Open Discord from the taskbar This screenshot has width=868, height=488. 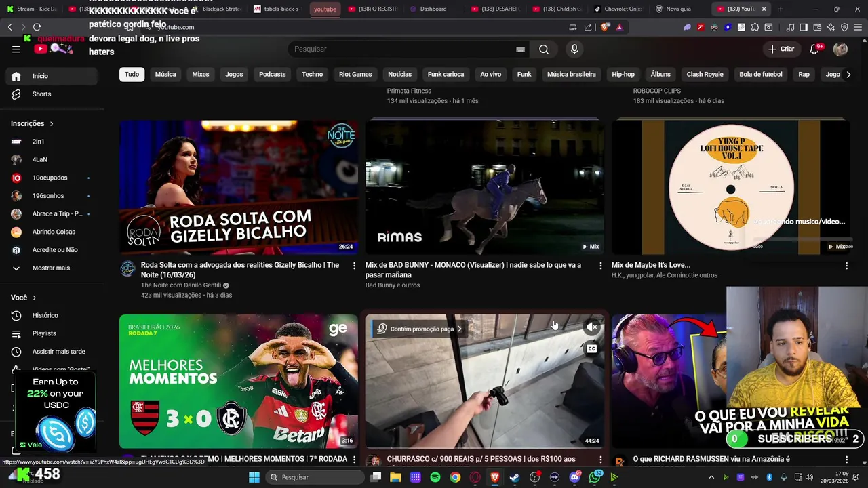pyautogui.click(x=575, y=477)
